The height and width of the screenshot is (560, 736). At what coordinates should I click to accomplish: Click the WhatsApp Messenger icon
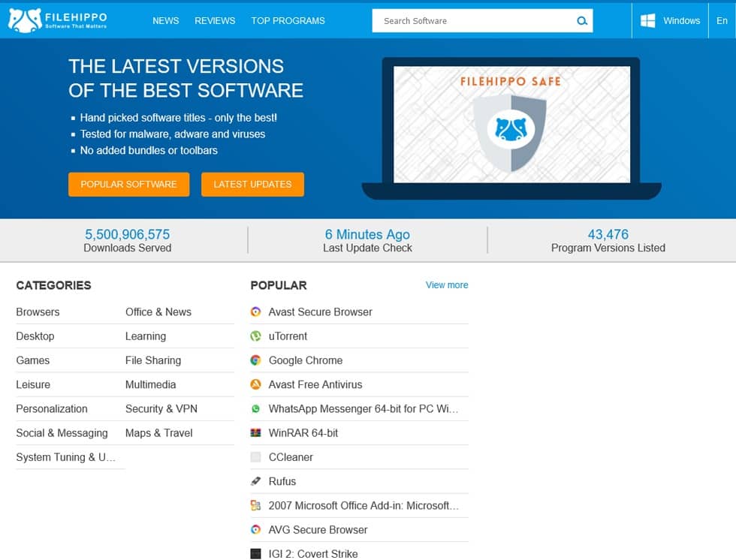click(255, 409)
